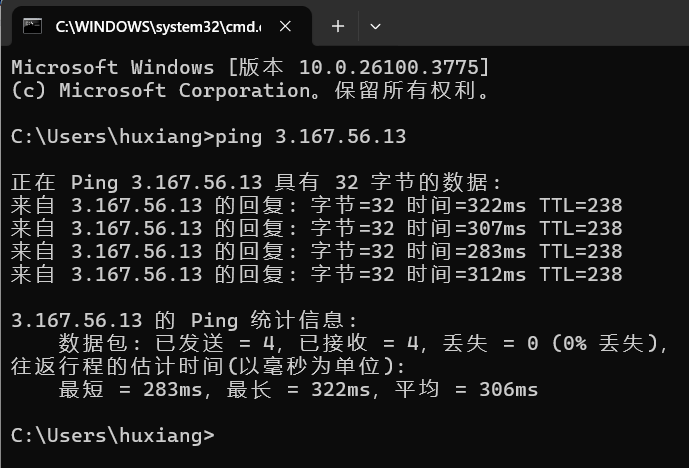Click the Microsoft Corporation copyright line
Screen dimensions: 689x468
pos(250,91)
